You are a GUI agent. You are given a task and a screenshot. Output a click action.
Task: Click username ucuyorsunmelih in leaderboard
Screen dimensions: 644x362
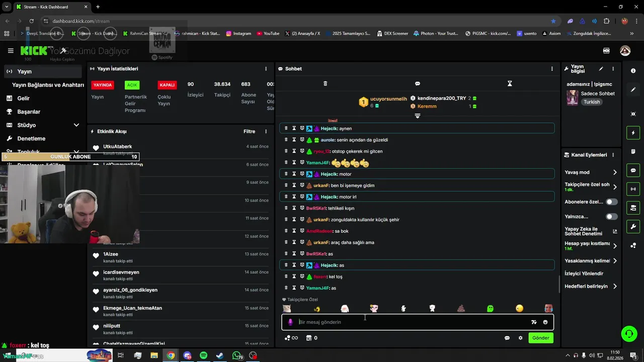tap(388, 99)
